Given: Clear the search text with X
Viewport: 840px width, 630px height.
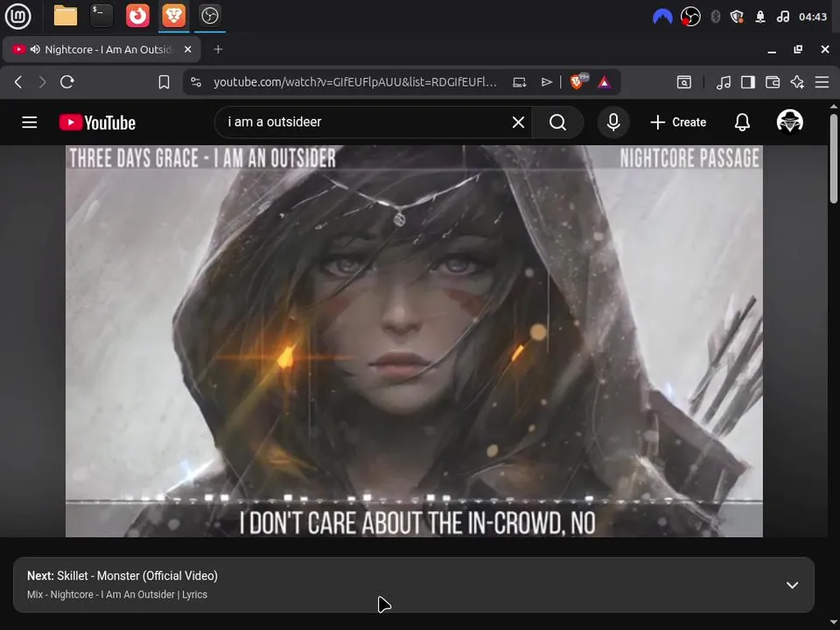Looking at the screenshot, I should tap(518, 122).
